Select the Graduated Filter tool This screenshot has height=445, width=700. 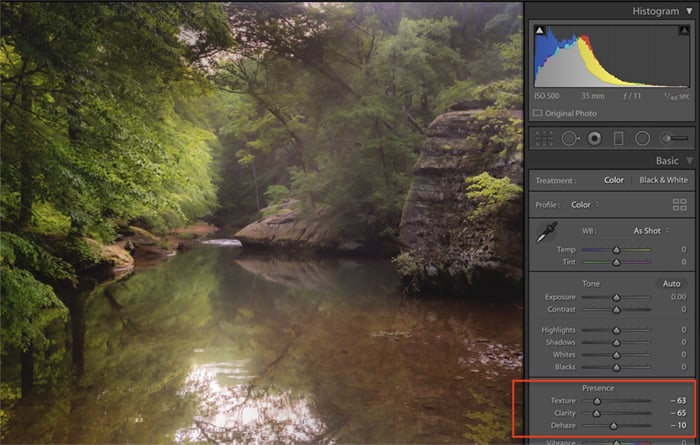(x=618, y=138)
